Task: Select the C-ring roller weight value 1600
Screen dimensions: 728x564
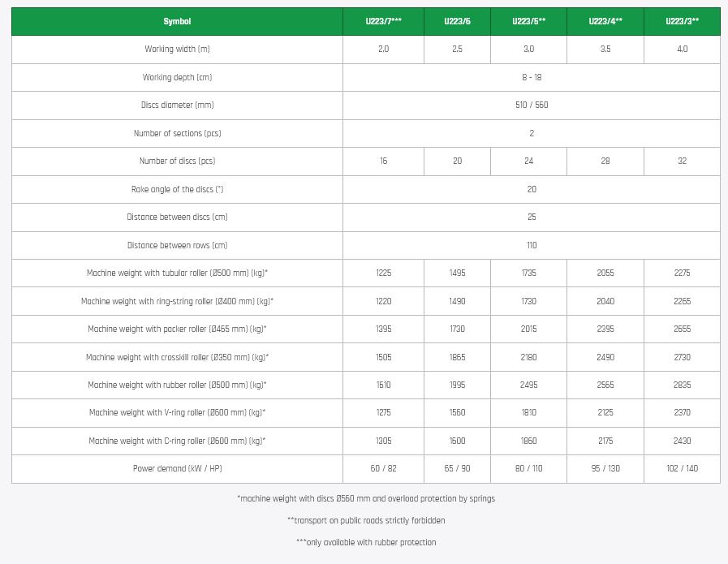Action: coord(457,441)
